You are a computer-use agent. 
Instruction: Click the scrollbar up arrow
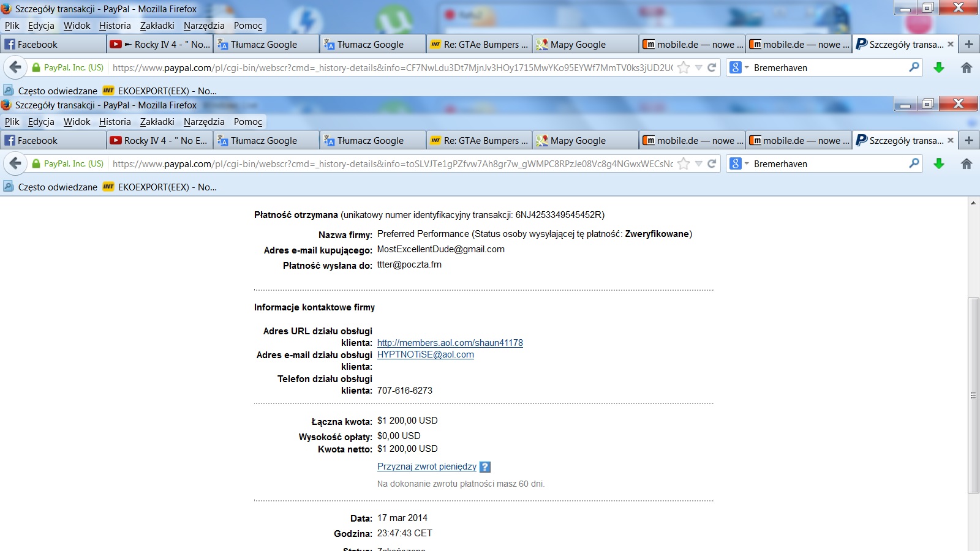click(973, 203)
